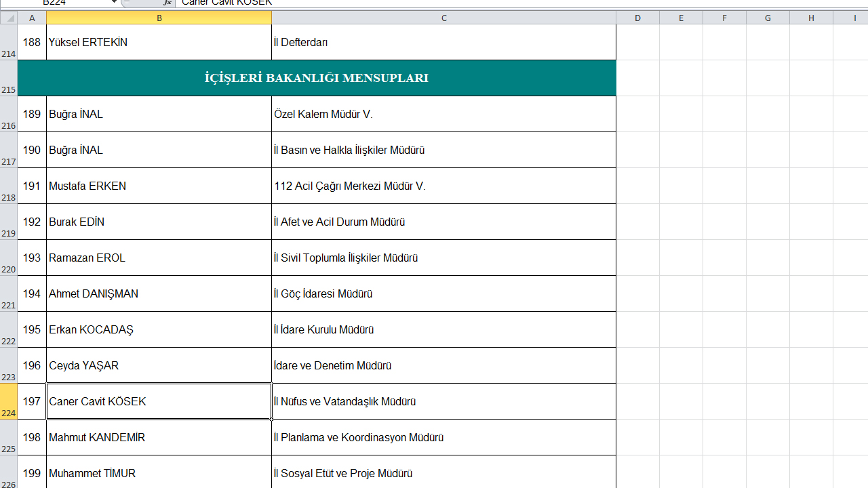Viewport: 868px width, 488px height.
Task: Select column E header
Action: (x=681, y=18)
